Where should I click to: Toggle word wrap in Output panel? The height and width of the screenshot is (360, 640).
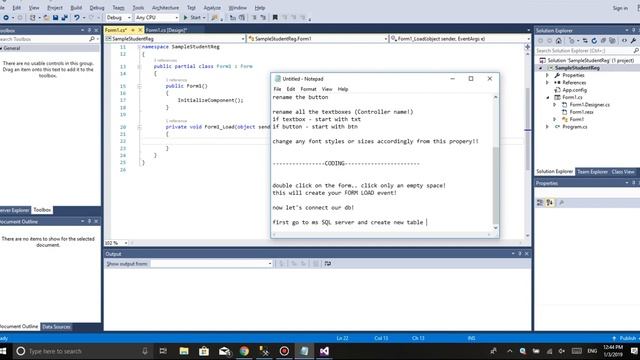click(x=328, y=264)
